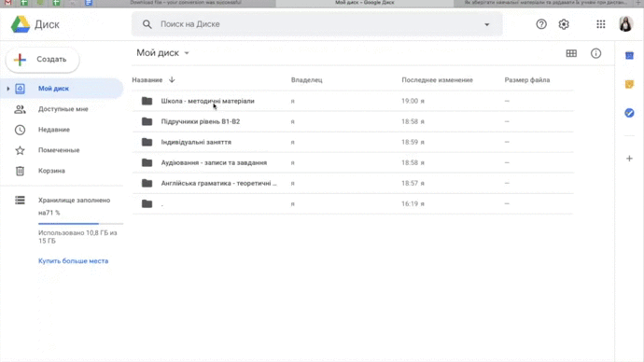Open the Google apps grid
Viewport: 644px width, 362px height.
tap(601, 24)
